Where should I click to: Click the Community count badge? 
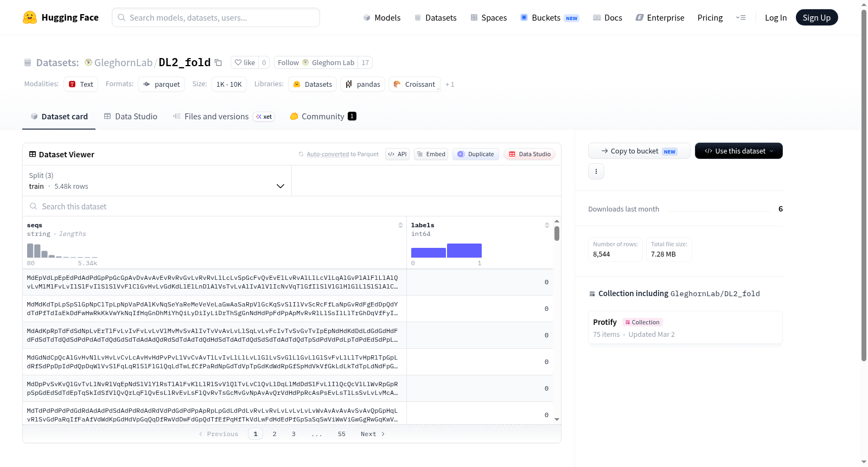[352, 116]
